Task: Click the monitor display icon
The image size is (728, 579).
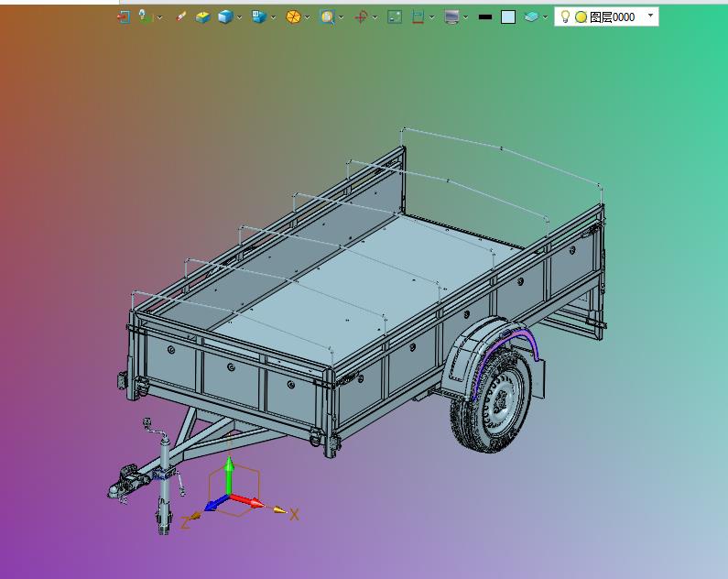Action: click(x=451, y=17)
